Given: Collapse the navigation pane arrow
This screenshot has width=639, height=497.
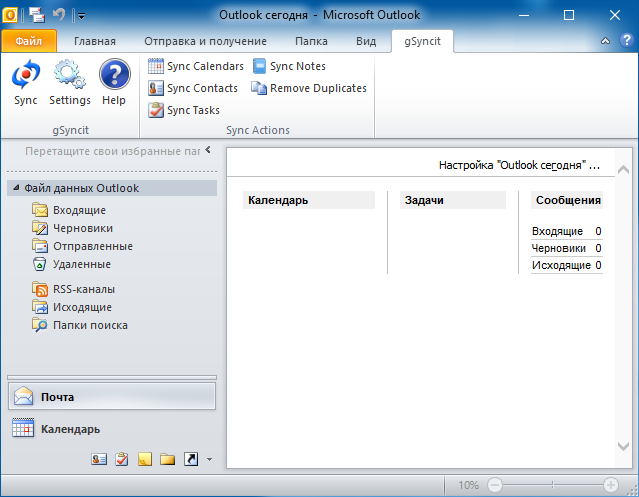Looking at the screenshot, I should (x=208, y=150).
